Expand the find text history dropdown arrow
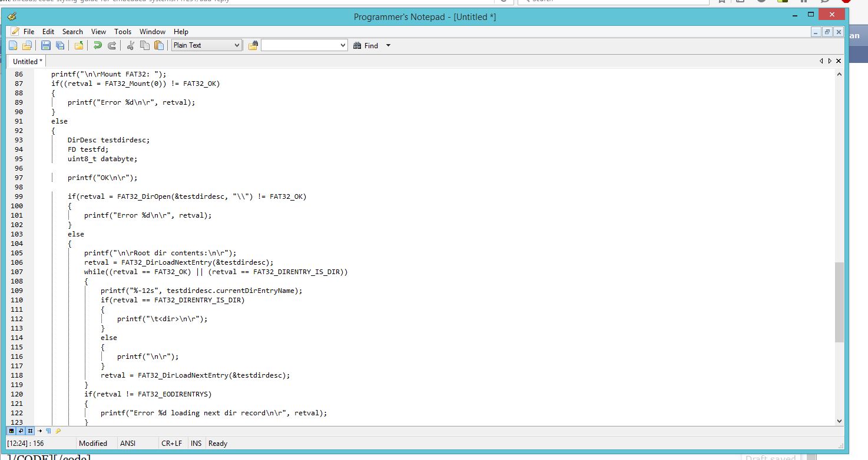Viewport: 868px width, 460px height. 343,45
